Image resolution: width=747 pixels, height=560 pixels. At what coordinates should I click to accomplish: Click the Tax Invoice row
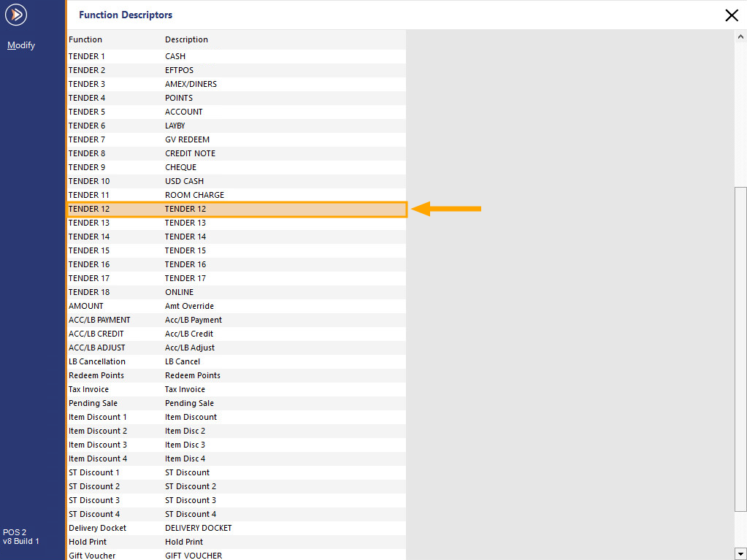tap(236, 389)
